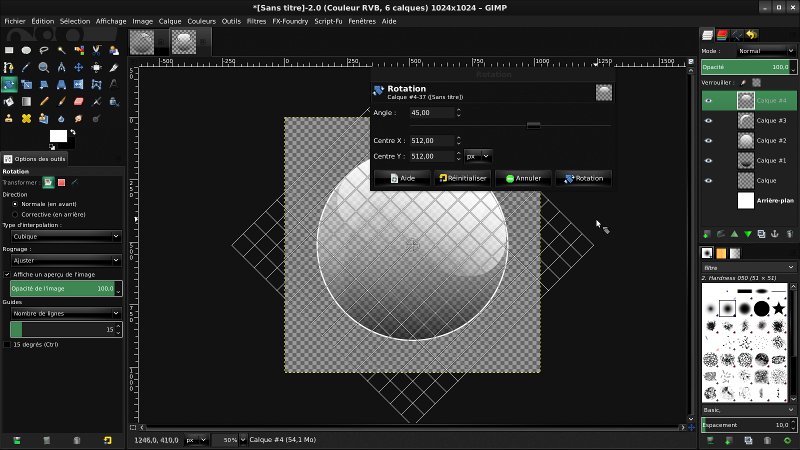Open Rognage Ajuster dropdown

[x=66, y=260]
